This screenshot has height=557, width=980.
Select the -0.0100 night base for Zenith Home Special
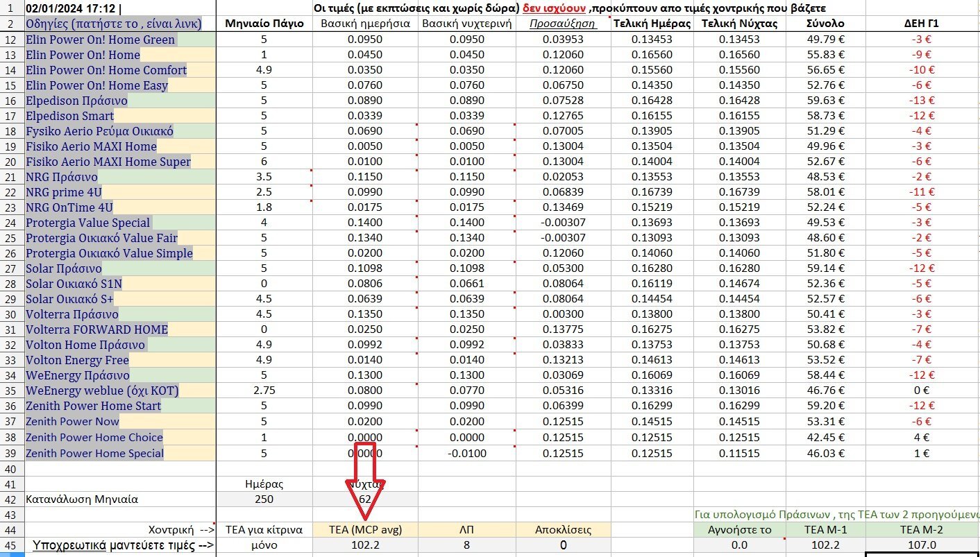coord(466,453)
